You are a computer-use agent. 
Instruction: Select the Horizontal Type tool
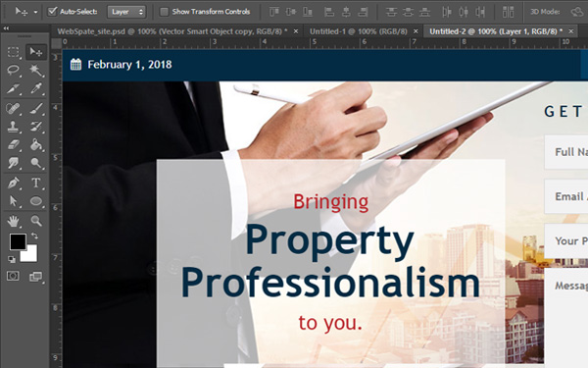(36, 183)
